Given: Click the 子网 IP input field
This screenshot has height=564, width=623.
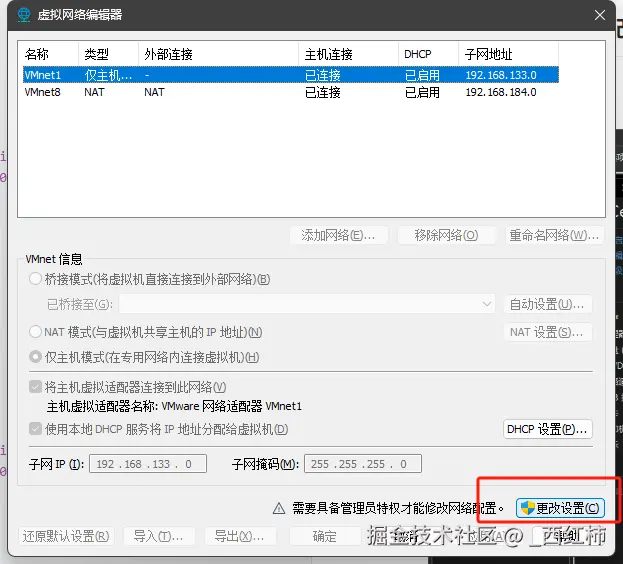Looking at the screenshot, I should coord(148,464).
